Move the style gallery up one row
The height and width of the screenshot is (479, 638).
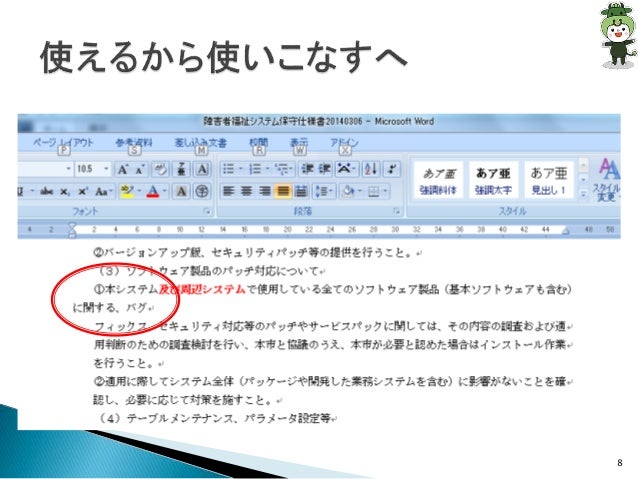(x=583, y=165)
